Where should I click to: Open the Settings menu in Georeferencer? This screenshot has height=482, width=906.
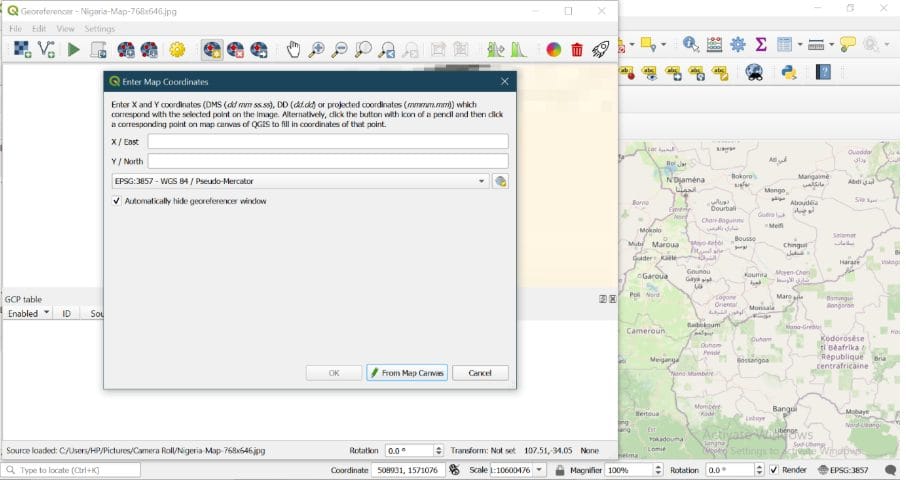click(x=100, y=29)
